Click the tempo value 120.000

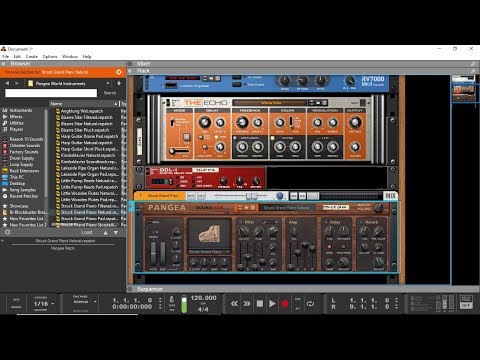[203, 298]
